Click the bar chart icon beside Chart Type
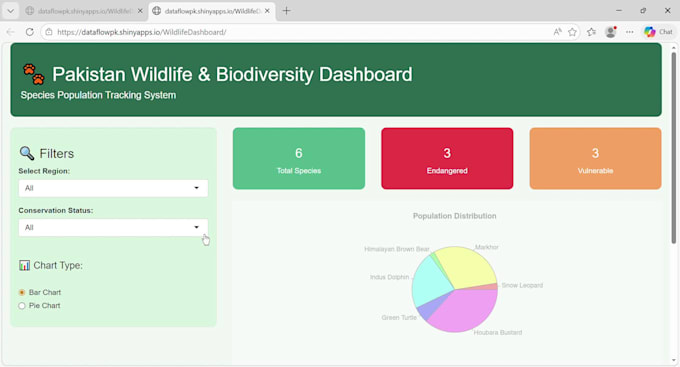The width and height of the screenshot is (680, 367). tap(24, 265)
